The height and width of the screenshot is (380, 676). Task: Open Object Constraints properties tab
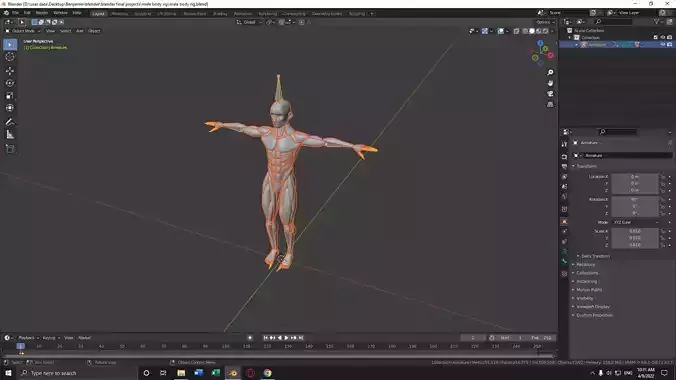(x=564, y=242)
